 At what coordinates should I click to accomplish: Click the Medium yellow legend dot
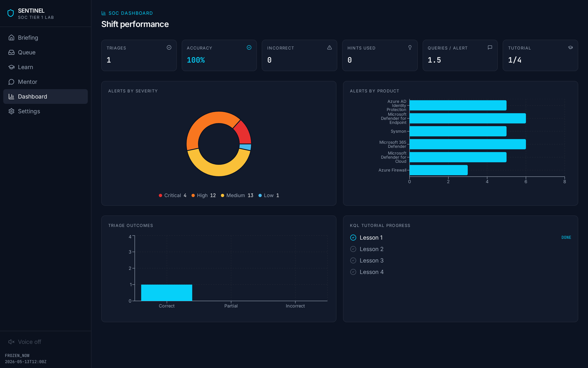click(x=223, y=195)
